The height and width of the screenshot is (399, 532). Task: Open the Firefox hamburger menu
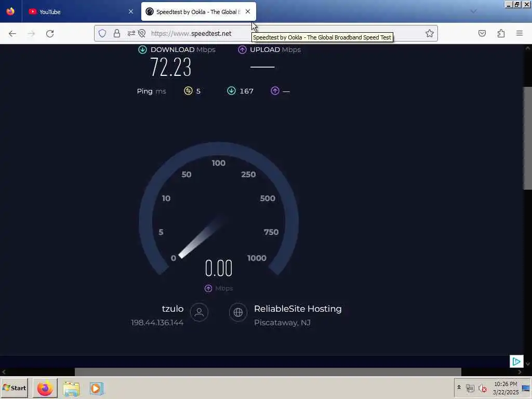[520, 33]
